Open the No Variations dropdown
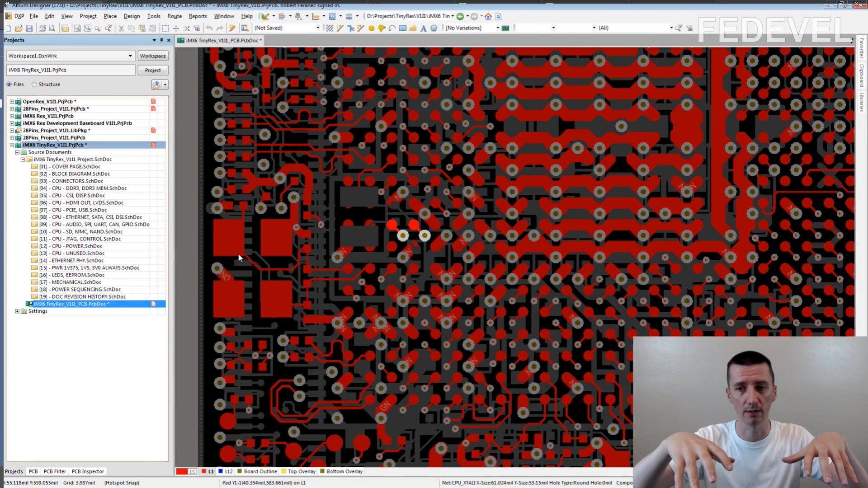This screenshot has width=868, height=488. tap(498, 28)
